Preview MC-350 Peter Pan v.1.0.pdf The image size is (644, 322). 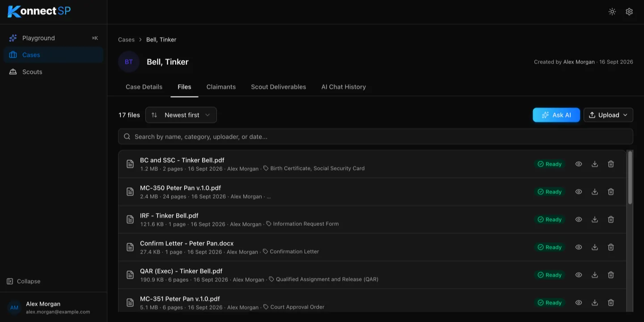(x=579, y=192)
